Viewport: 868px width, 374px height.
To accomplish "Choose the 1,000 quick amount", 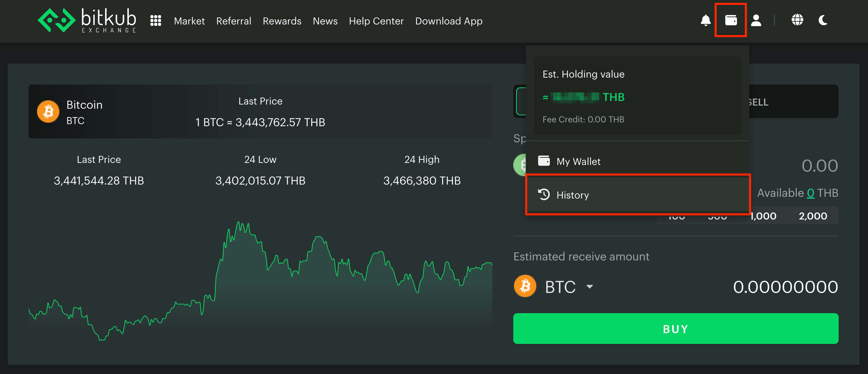I will point(763,216).
